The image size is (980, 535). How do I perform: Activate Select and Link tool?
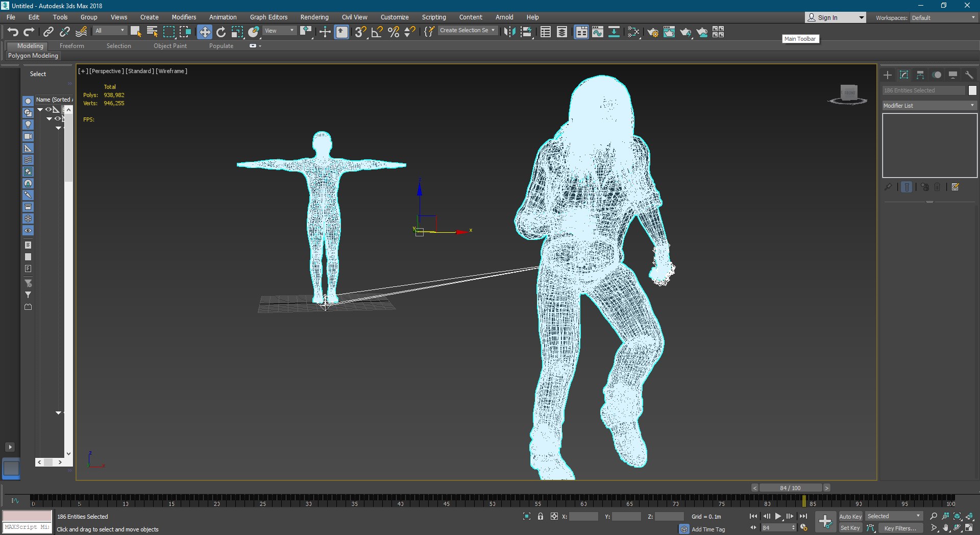(x=48, y=32)
